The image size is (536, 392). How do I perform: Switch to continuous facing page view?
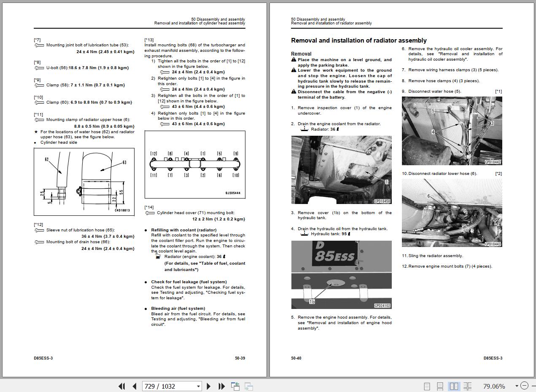pyautogui.click(x=467, y=386)
